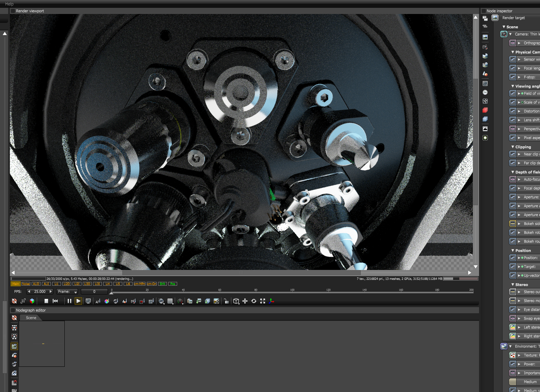Open the Help menu

click(x=9, y=4)
